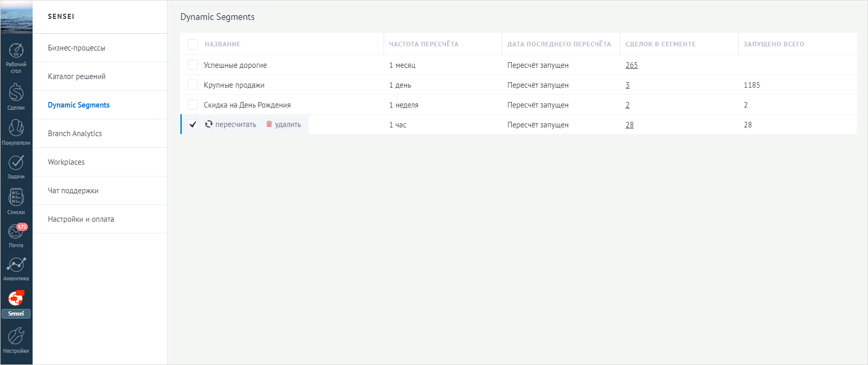868x365 pixels.
Task: Open the 2 deals link for Скидка row
Action: pos(628,105)
